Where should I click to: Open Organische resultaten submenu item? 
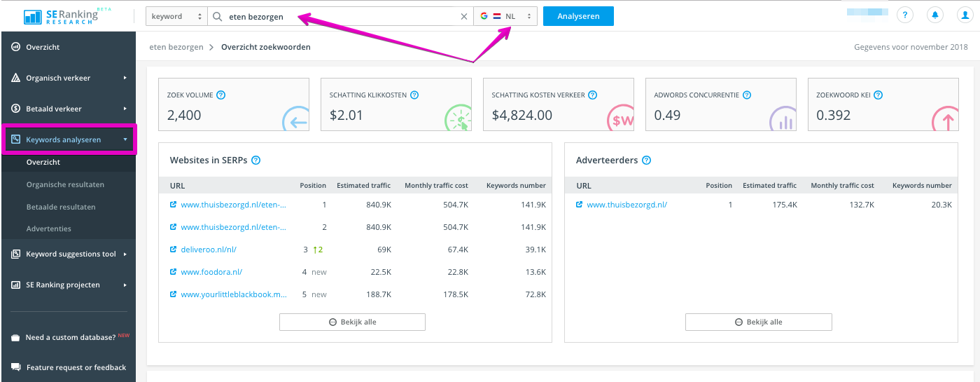pos(65,184)
